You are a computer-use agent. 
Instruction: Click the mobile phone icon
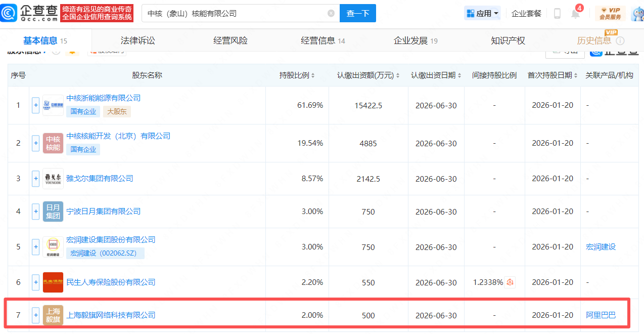coord(557,14)
